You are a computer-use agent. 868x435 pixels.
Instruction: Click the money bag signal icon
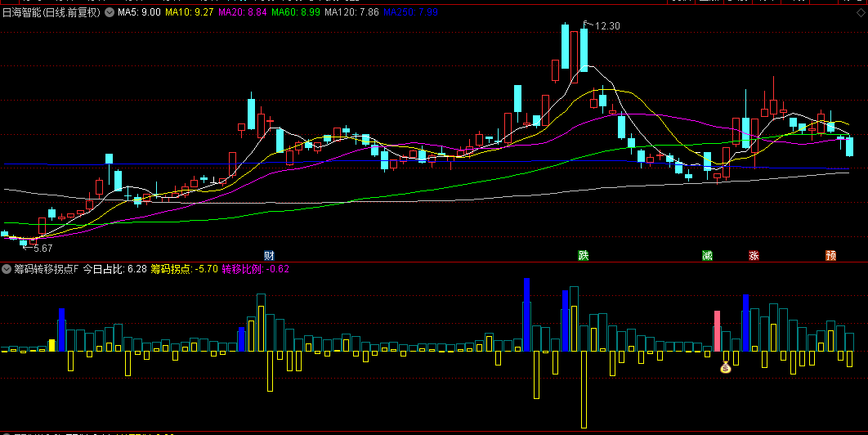(726, 367)
